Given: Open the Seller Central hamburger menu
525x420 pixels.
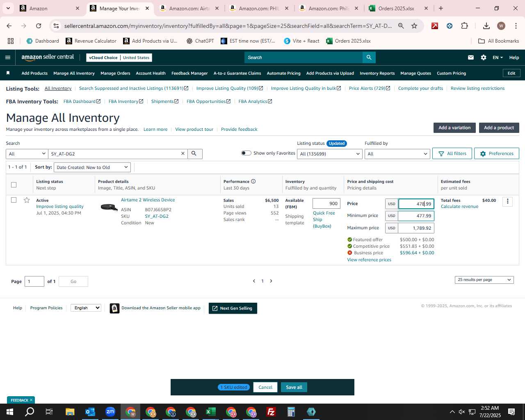Looking at the screenshot, I should pos(7,57).
